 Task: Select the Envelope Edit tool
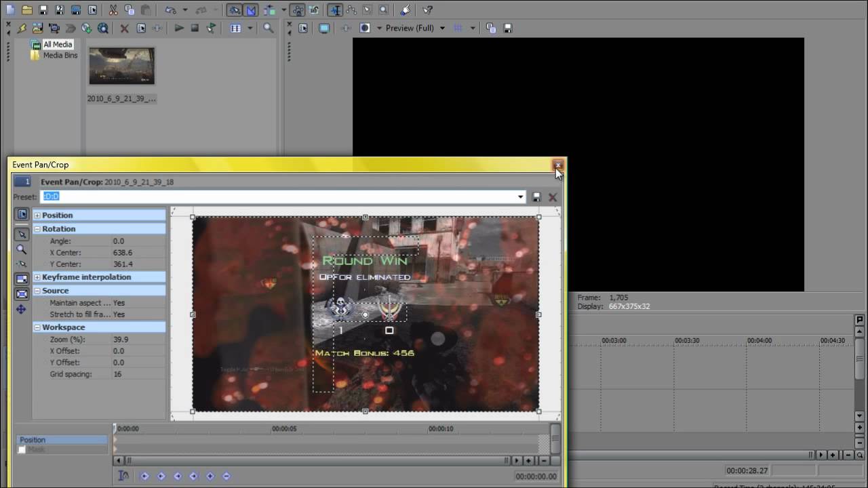(351, 10)
